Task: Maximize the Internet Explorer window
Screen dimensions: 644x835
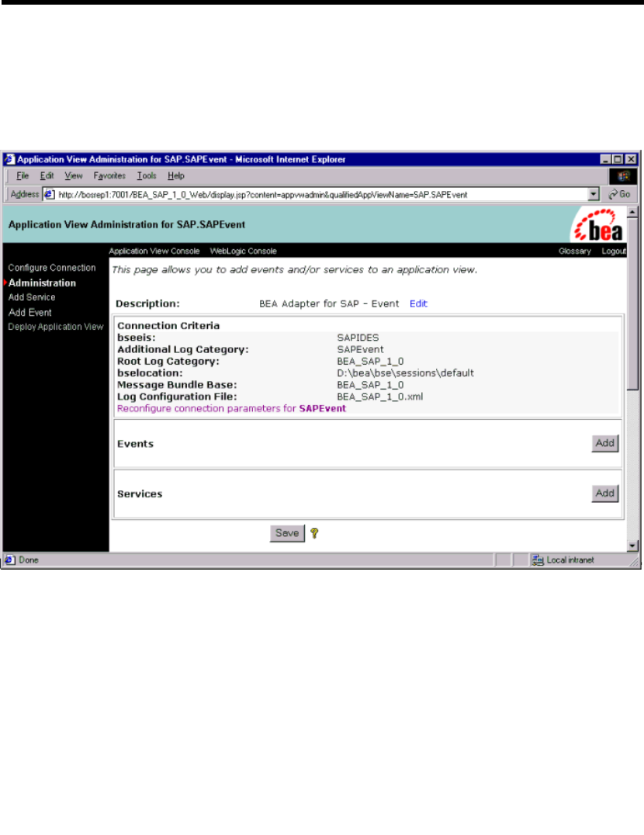Action: 618,159
